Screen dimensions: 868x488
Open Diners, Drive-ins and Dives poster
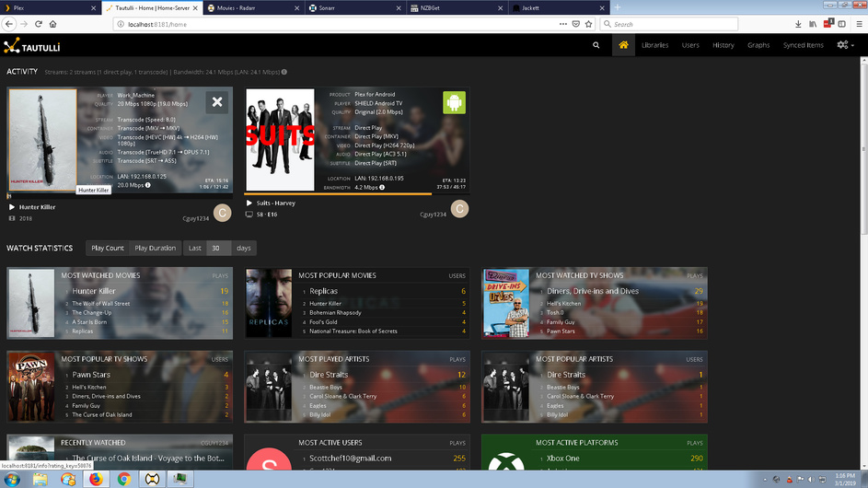506,303
